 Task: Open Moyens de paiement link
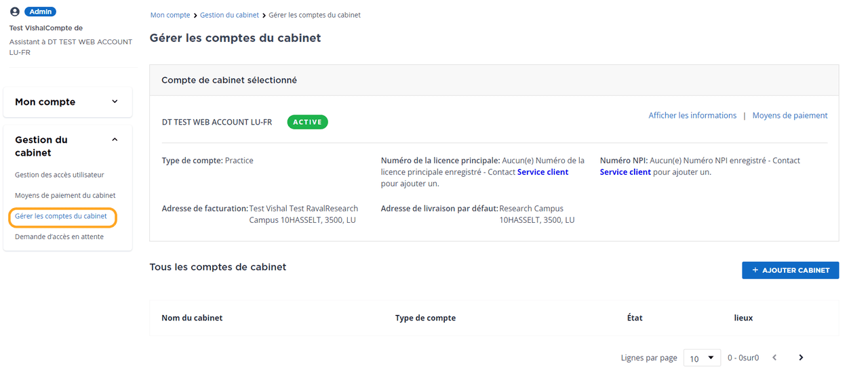click(790, 116)
